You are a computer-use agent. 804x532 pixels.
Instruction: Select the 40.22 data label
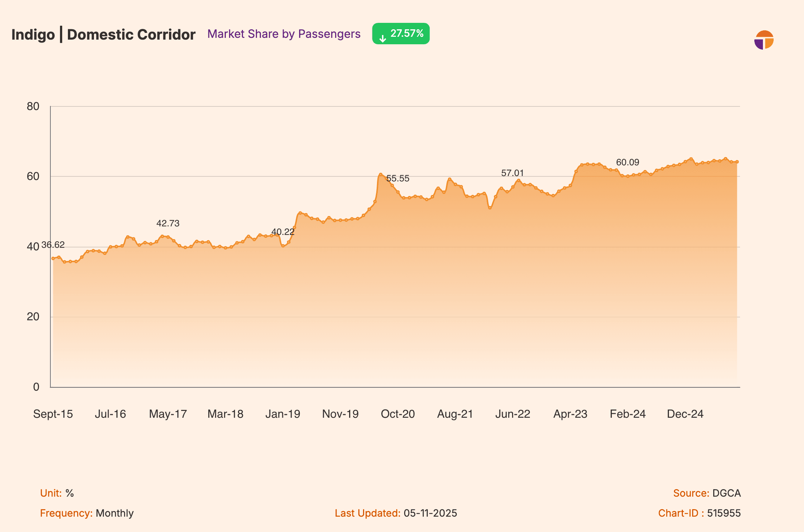point(283,232)
